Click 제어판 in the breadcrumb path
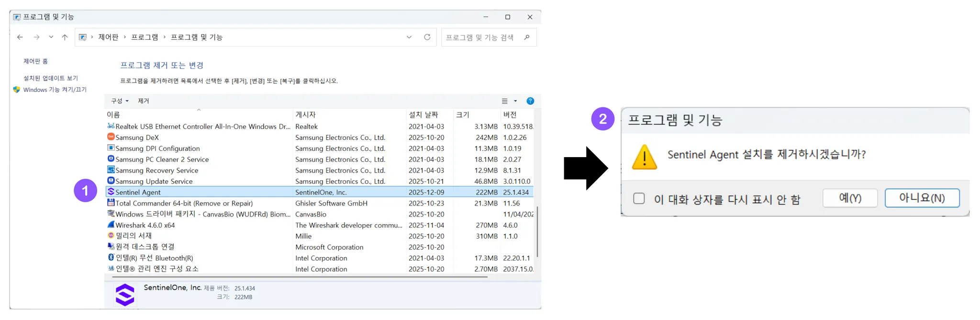Image resolution: width=980 pixels, height=320 pixels. 109,37
